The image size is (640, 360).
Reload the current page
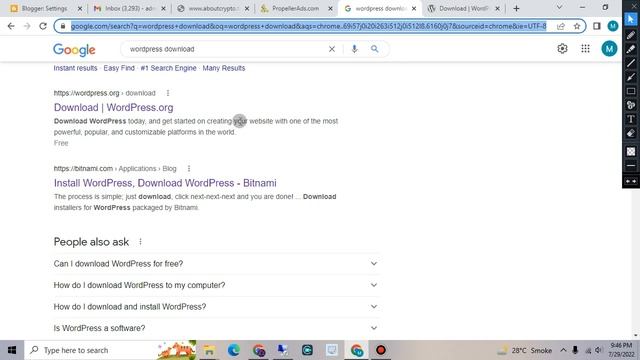pos(43,26)
